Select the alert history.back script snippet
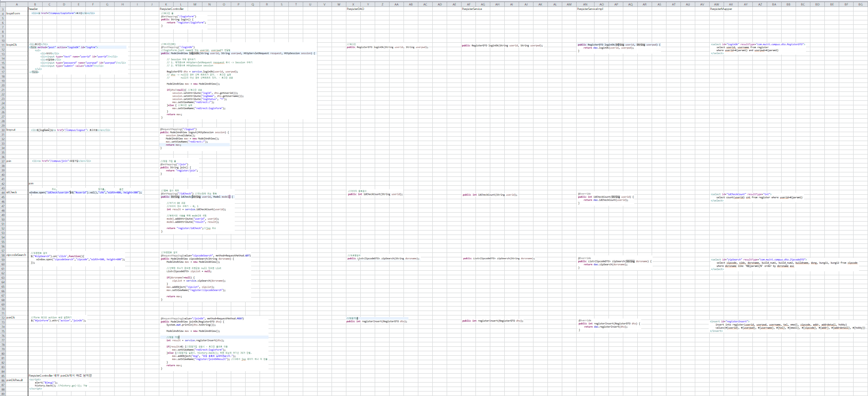The width and height of the screenshot is (868, 396). (58, 385)
